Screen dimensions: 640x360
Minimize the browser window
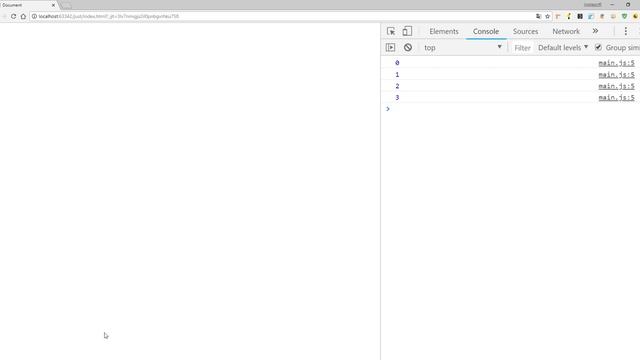pos(612,4)
